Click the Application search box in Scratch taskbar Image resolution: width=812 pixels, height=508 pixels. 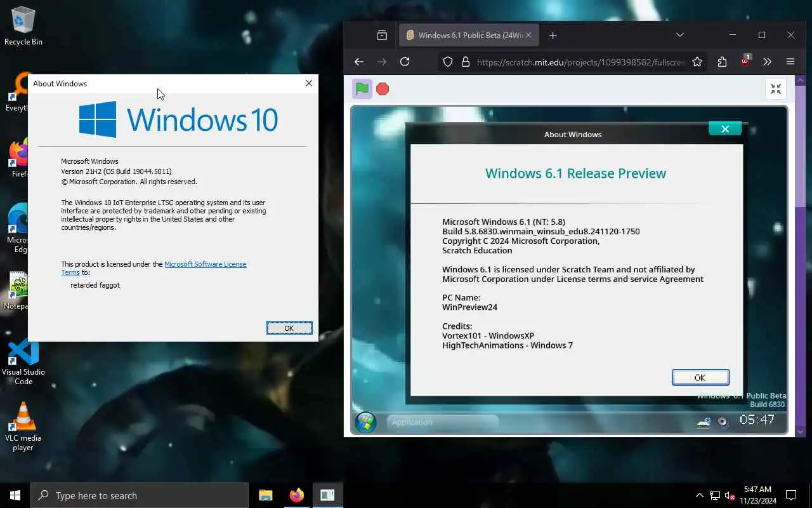pyautogui.click(x=442, y=422)
